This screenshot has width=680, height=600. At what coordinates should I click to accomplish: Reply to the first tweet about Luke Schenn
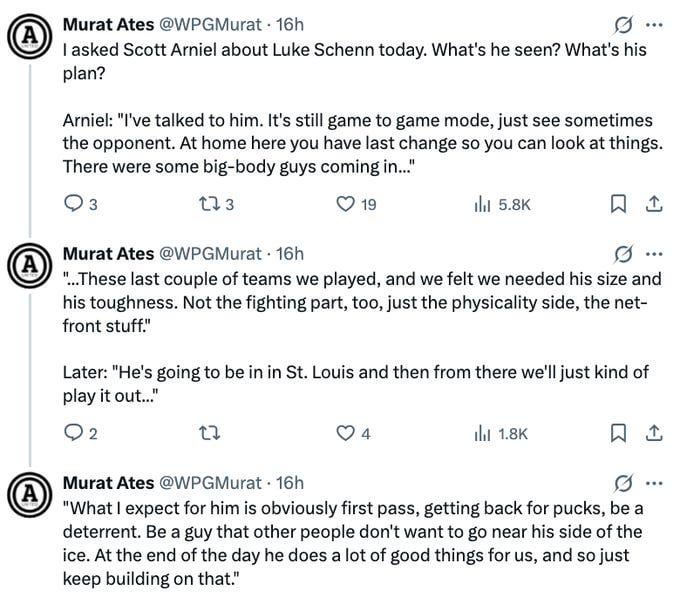(x=72, y=204)
